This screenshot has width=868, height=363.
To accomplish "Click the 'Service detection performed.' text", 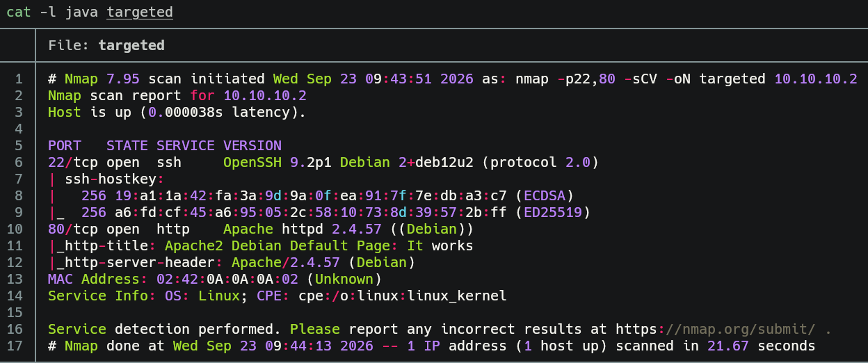I will [165, 329].
